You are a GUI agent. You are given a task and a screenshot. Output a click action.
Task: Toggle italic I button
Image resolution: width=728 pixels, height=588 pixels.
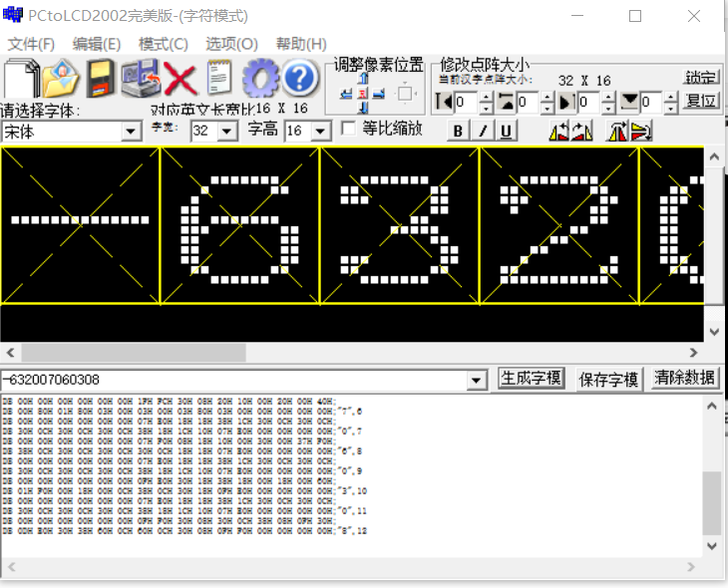point(483,131)
